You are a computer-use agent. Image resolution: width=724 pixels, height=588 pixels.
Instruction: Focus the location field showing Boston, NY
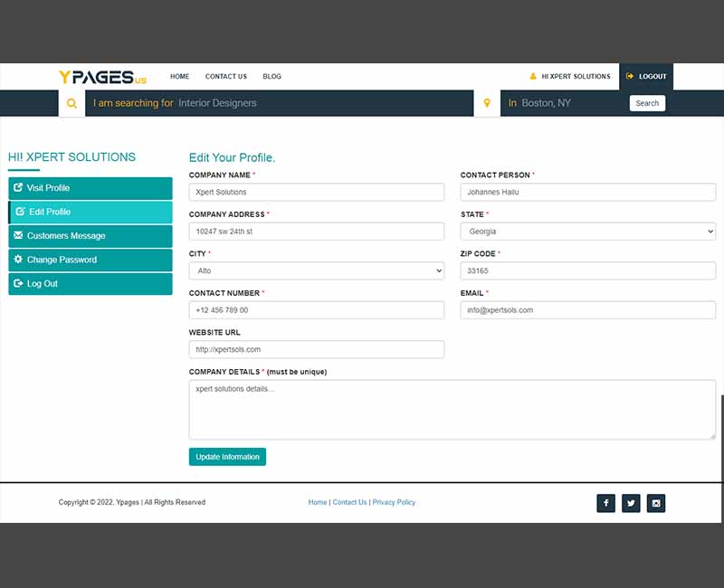[x=563, y=103]
